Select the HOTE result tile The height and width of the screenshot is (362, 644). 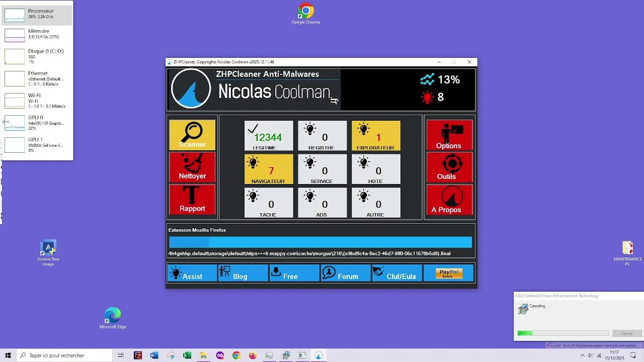[376, 169]
